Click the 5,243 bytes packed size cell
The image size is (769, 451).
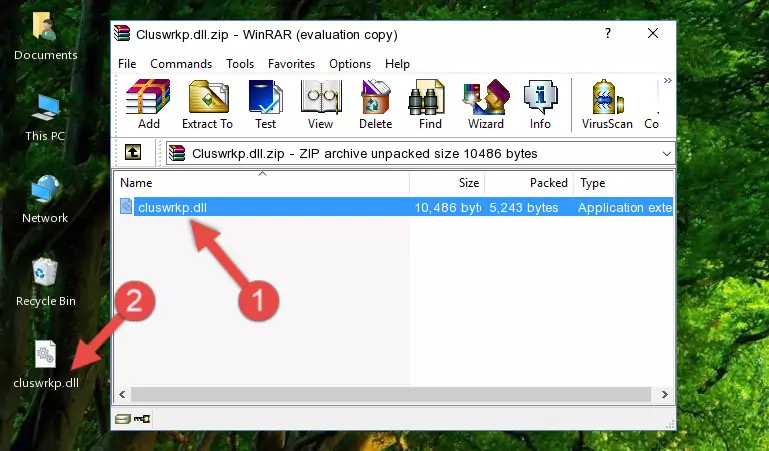click(523, 208)
